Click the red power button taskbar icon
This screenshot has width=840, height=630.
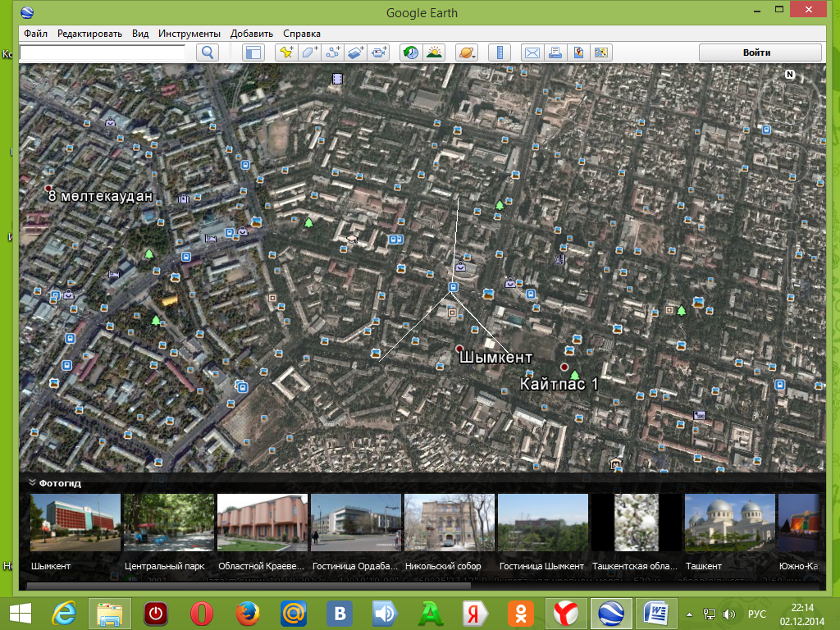156,614
